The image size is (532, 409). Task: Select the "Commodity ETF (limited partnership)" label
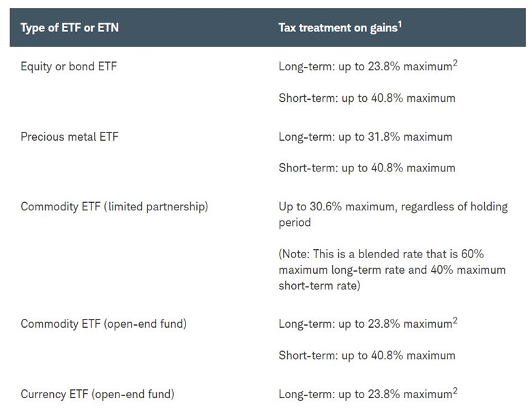pos(114,206)
